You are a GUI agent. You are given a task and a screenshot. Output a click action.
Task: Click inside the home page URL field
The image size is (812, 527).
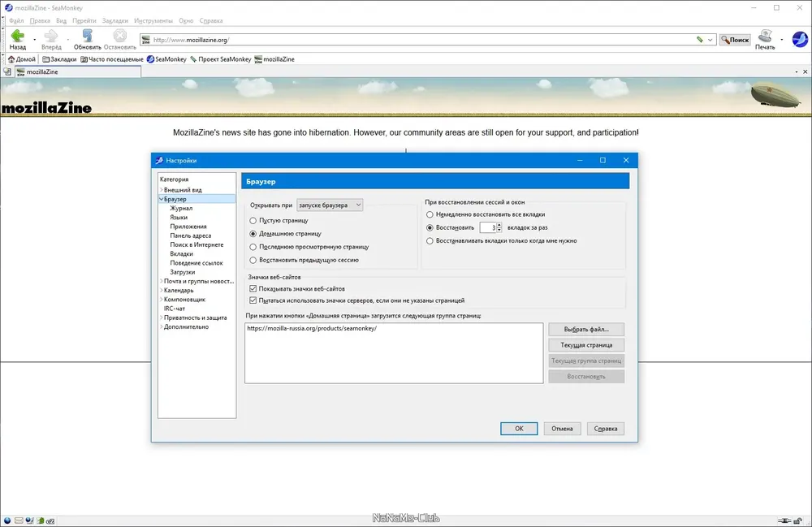click(x=394, y=353)
